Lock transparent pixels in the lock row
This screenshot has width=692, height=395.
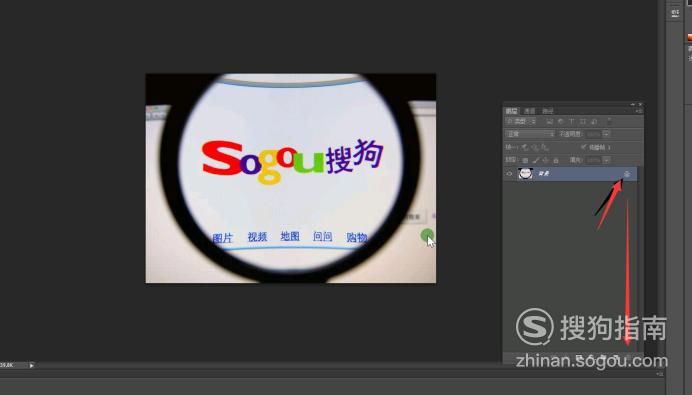pyautogui.click(x=525, y=160)
